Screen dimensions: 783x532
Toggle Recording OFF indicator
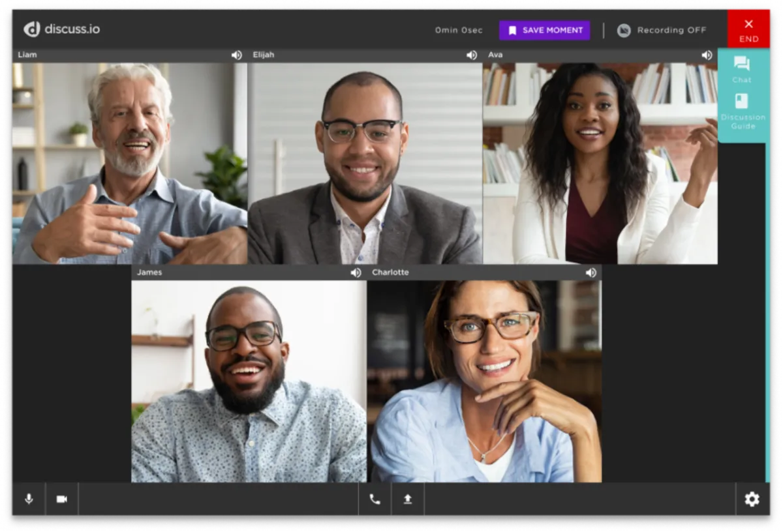[662, 30]
